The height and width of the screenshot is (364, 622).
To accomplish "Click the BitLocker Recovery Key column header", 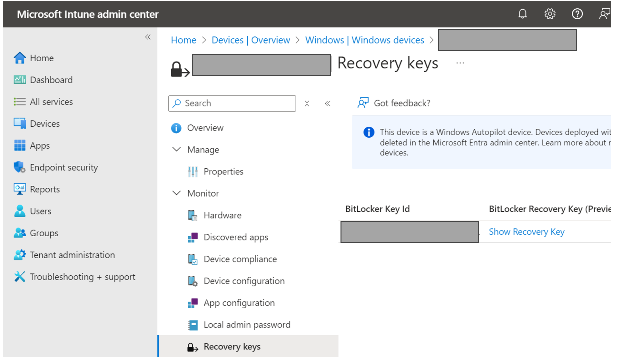I will (x=549, y=209).
